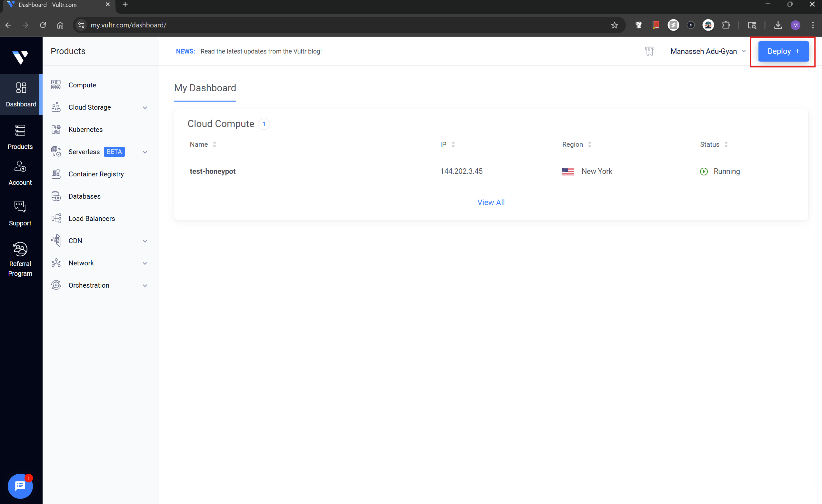The width and height of the screenshot is (822, 504).
Task: Click the IP address 144.202.3.45
Action: click(x=461, y=171)
